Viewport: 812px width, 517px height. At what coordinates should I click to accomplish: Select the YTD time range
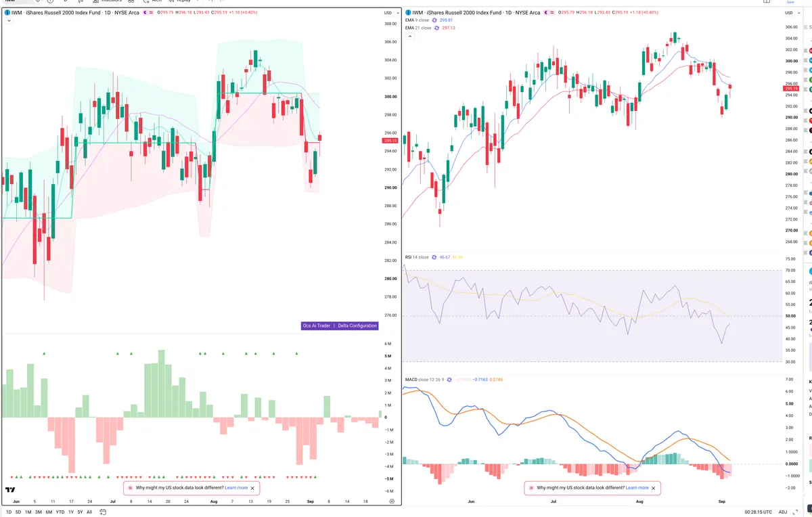point(60,512)
